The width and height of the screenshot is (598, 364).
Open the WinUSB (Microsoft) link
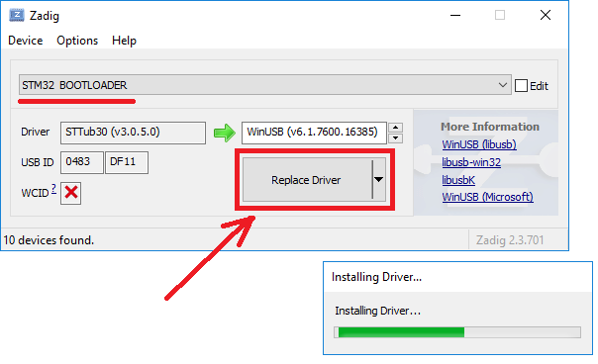click(487, 197)
